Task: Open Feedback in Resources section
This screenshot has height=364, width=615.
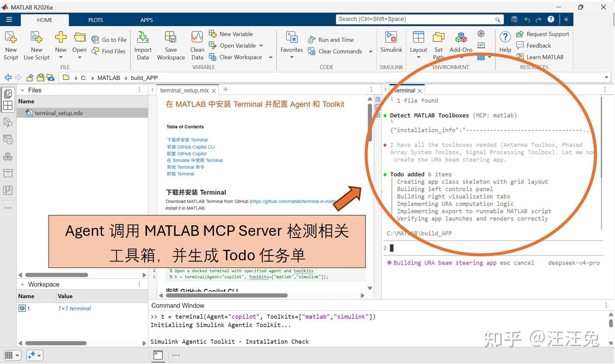Action: click(534, 45)
